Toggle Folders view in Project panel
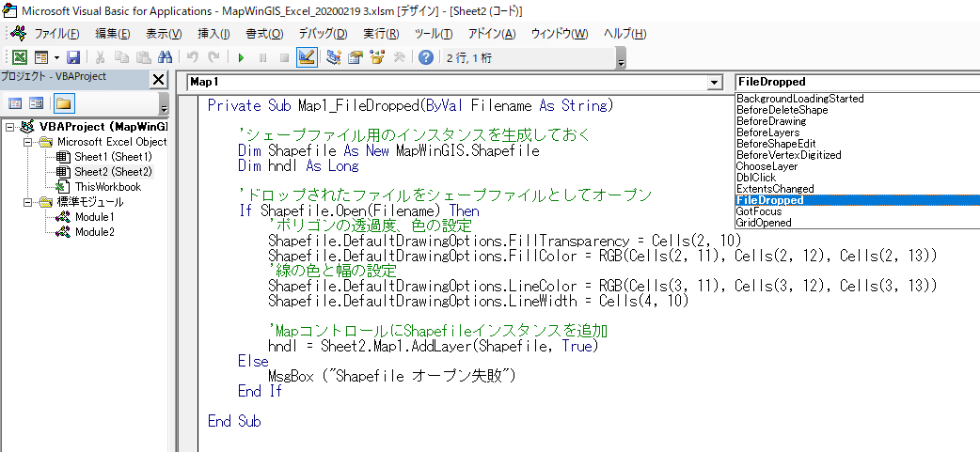This screenshot has width=980, height=452. coord(64,103)
